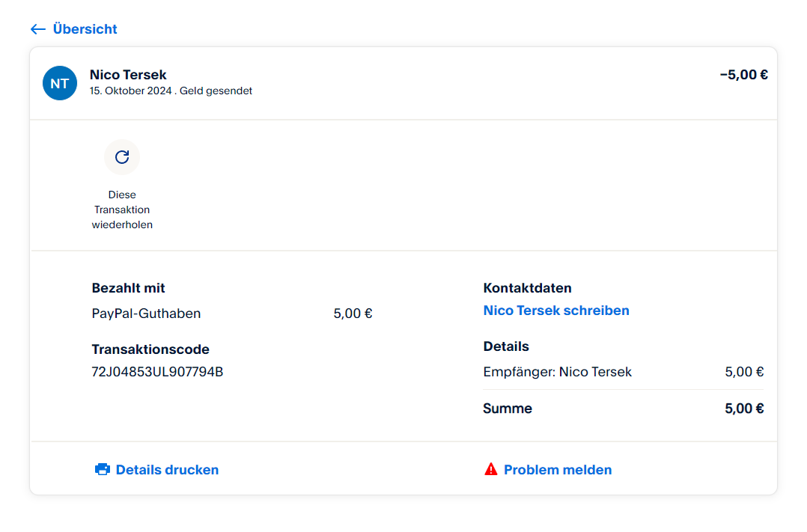Click the red warning triangle icon

tap(491, 469)
